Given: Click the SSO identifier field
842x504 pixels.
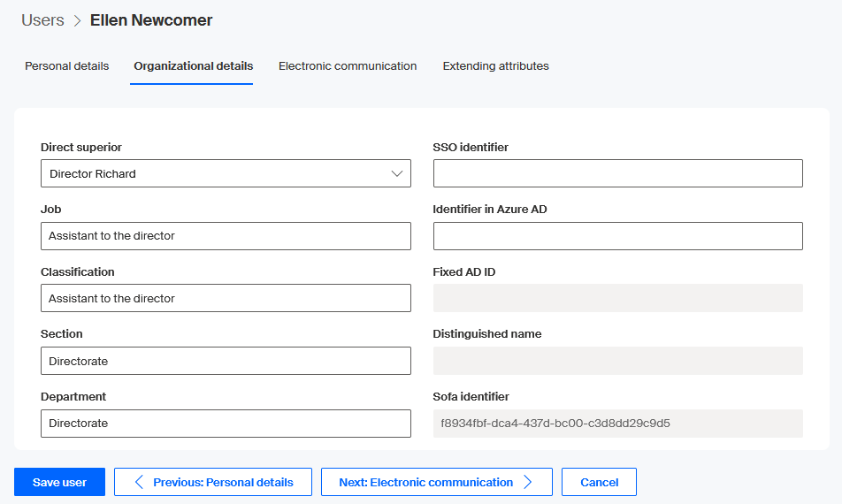Looking at the screenshot, I should pyautogui.click(x=617, y=174).
